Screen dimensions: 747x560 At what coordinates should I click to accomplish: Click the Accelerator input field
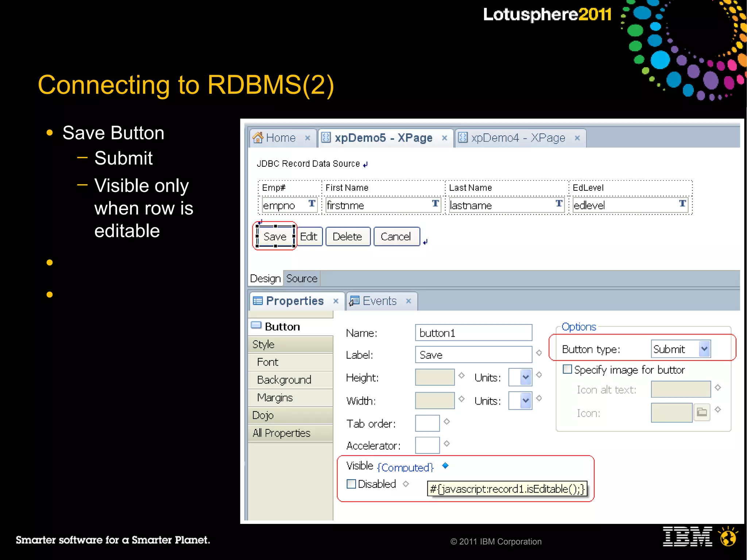click(427, 445)
